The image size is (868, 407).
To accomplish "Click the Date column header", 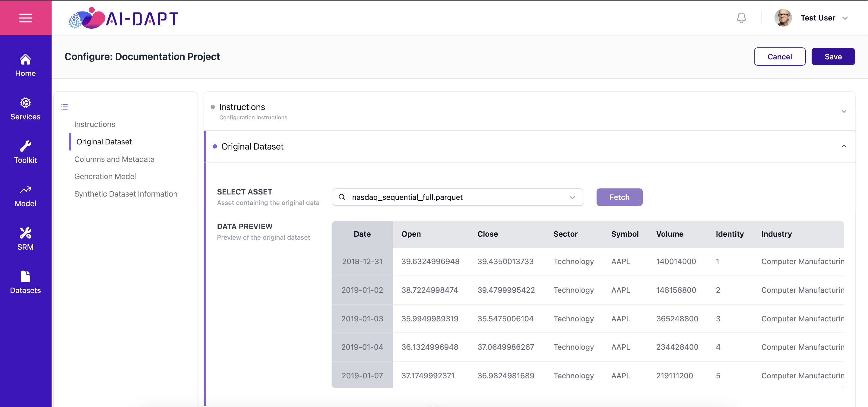I will click(362, 234).
